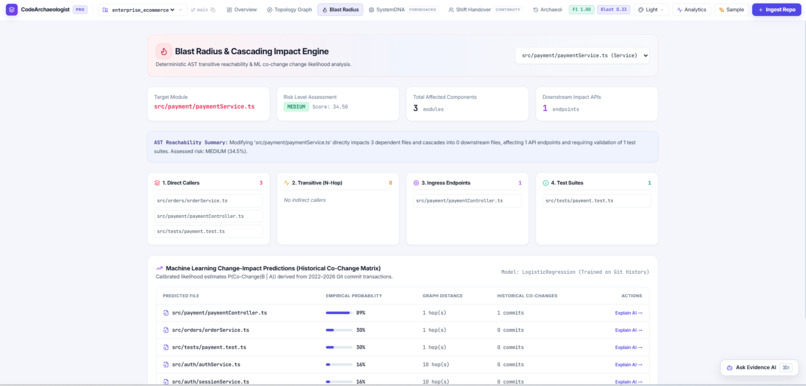Click the MEDIUM risk level badge
The image size is (806, 386).
point(297,107)
